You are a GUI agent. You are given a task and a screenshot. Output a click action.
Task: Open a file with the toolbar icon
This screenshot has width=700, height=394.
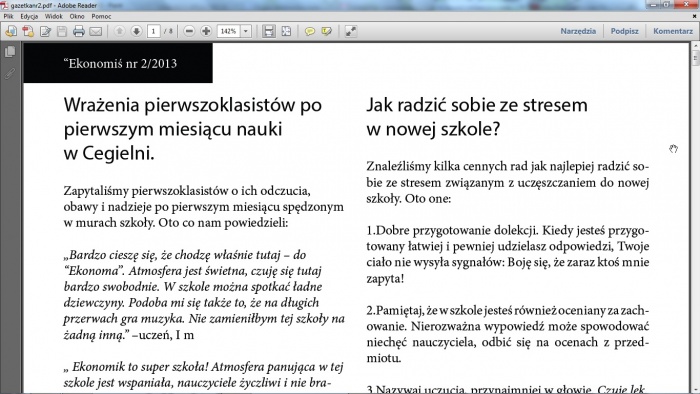[11, 31]
